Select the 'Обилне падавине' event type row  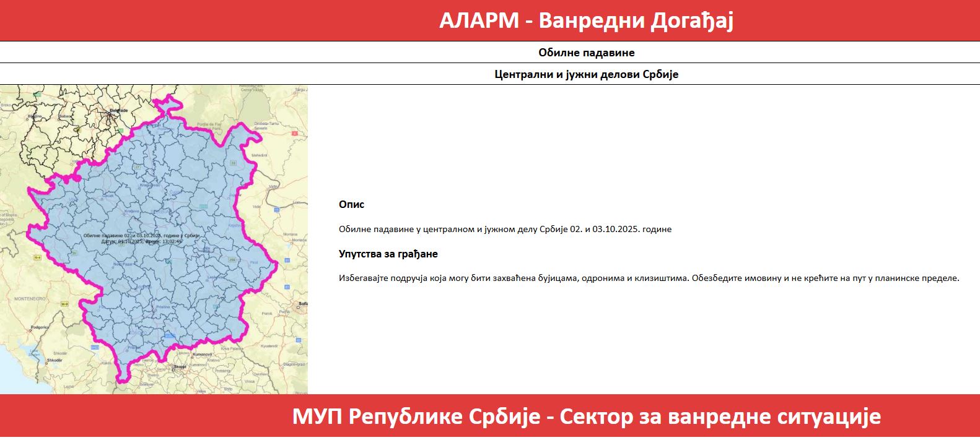click(586, 53)
